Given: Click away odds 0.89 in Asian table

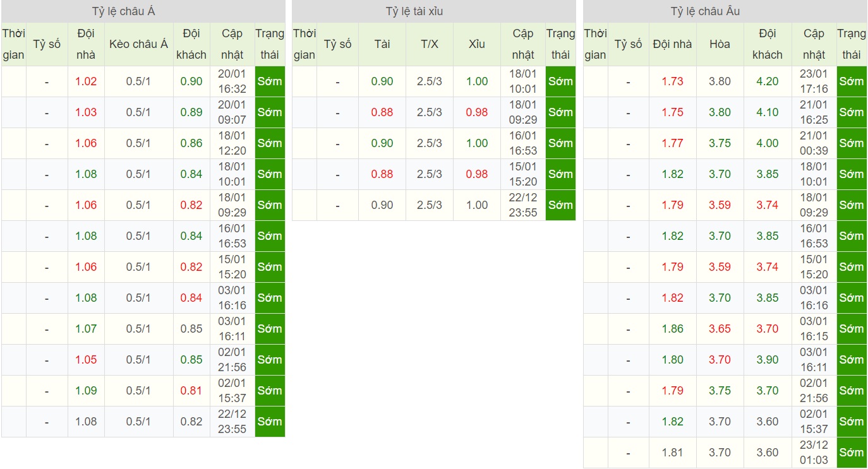Looking at the screenshot, I should (191, 112).
